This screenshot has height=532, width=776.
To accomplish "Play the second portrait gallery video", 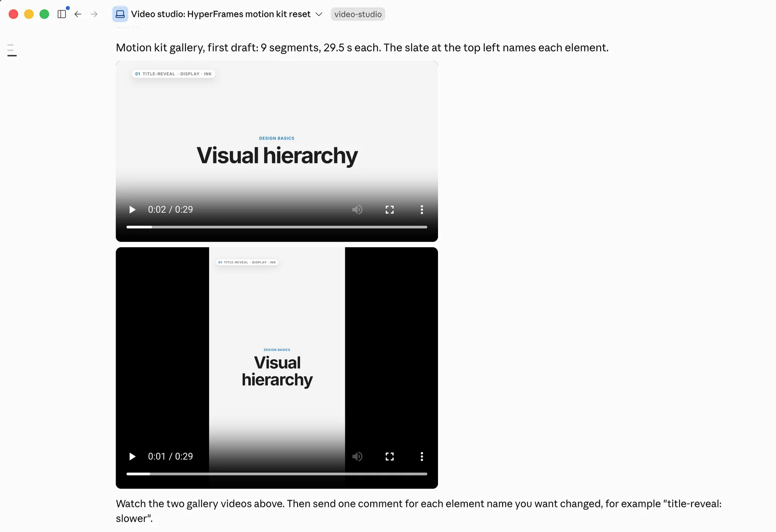I will 132,456.
